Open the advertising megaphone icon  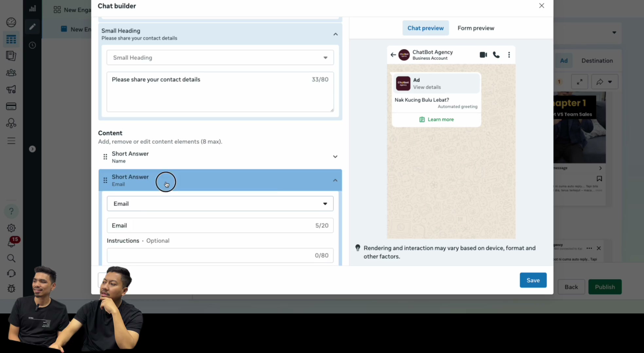click(11, 89)
